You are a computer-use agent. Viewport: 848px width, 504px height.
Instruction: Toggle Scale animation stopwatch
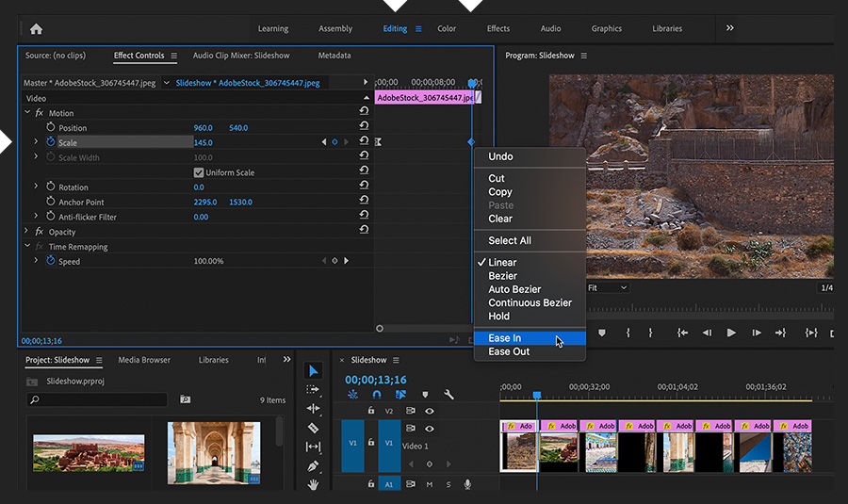point(51,142)
